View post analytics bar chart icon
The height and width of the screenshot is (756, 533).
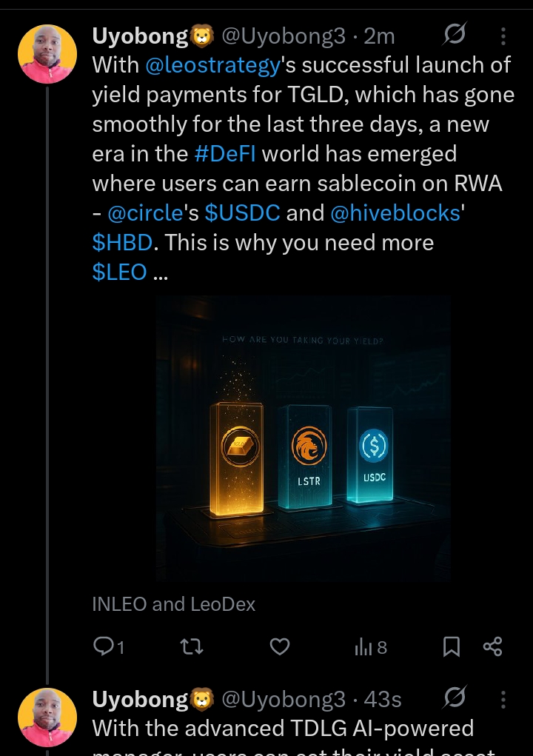pos(363,647)
